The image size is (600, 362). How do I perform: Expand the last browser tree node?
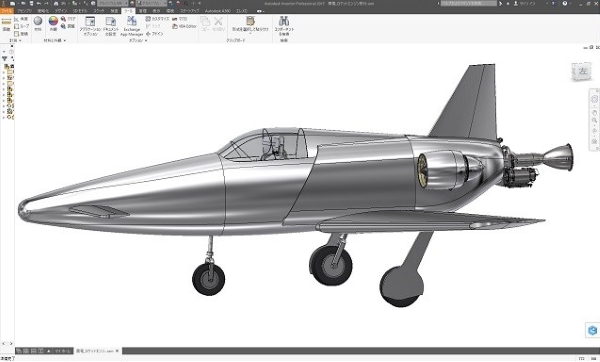click(3, 117)
